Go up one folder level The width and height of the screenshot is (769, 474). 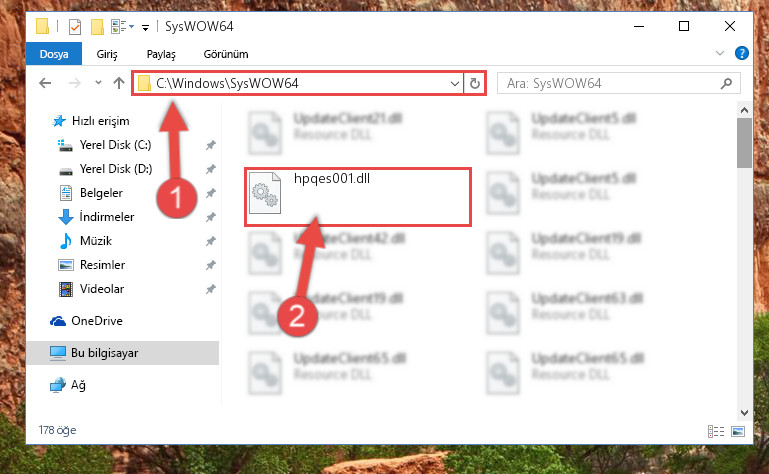point(119,83)
